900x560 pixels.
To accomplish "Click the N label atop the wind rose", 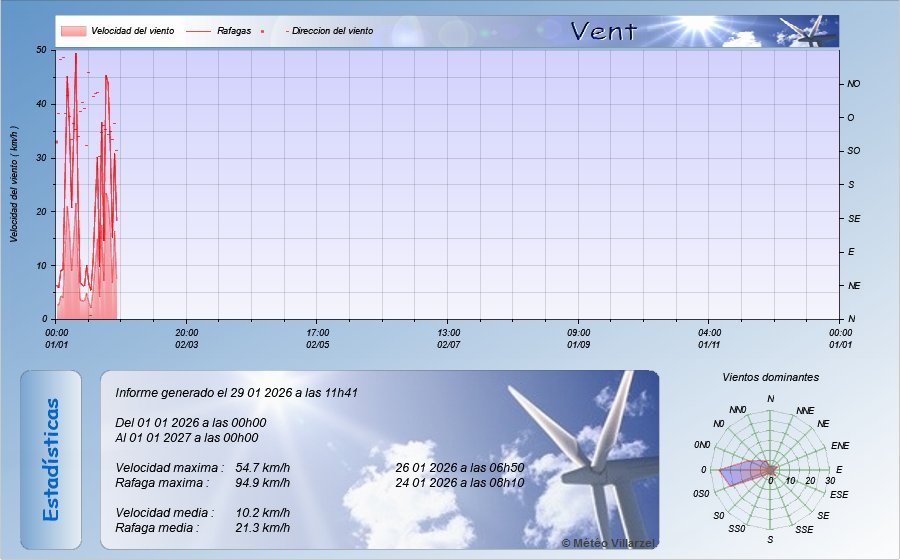I will [770, 399].
